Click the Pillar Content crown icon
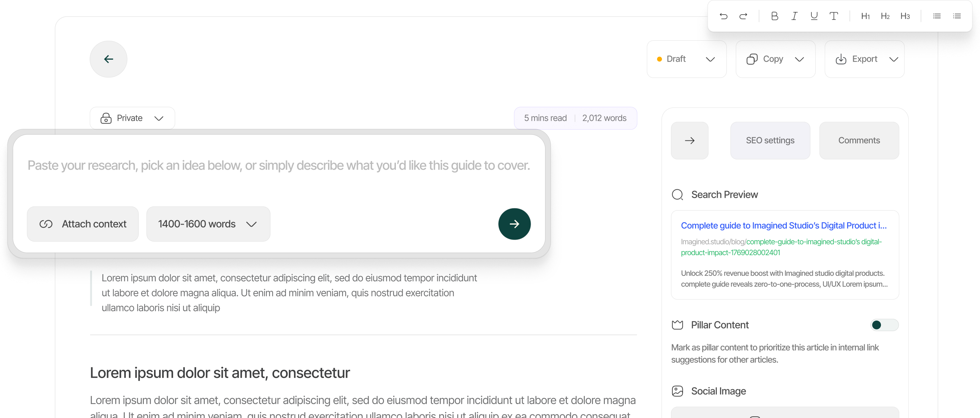The image size is (980, 418). (x=677, y=325)
